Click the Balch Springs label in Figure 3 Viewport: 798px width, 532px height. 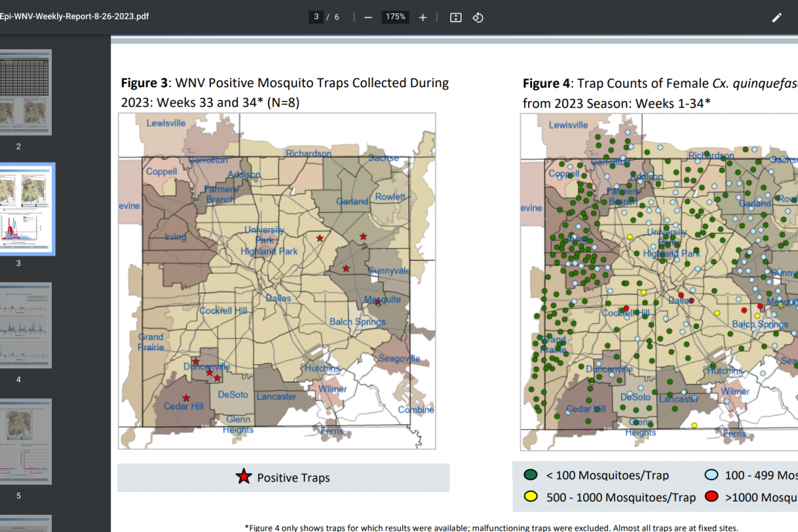[x=357, y=322]
